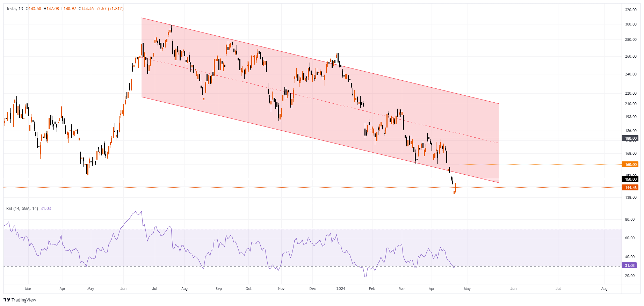Image resolution: width=644 pixels, height=306 pixels.
Task: Click the Sep time axis label
Action: click(x=219, y=289)
